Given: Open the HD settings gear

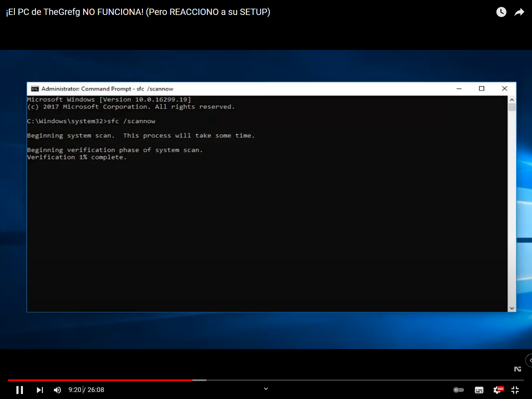Looking at the screenshot, I should [x=498, y=390].
